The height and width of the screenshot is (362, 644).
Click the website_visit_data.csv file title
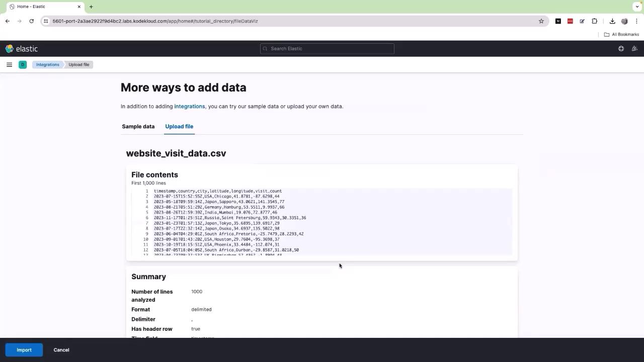click(x=176, y=153)
